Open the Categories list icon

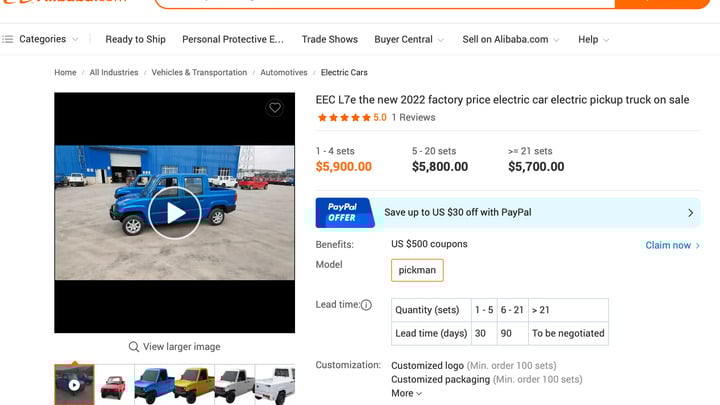pos(8,39)
